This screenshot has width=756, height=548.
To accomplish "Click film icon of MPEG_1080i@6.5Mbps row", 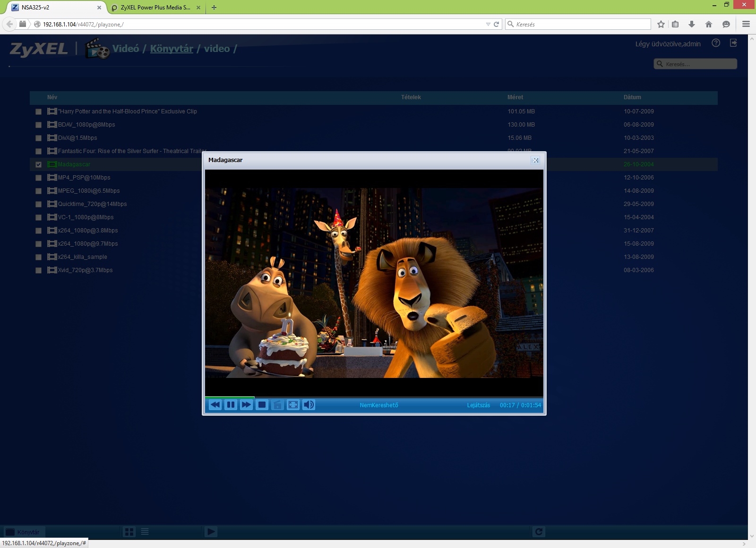I will click(52, 191).
